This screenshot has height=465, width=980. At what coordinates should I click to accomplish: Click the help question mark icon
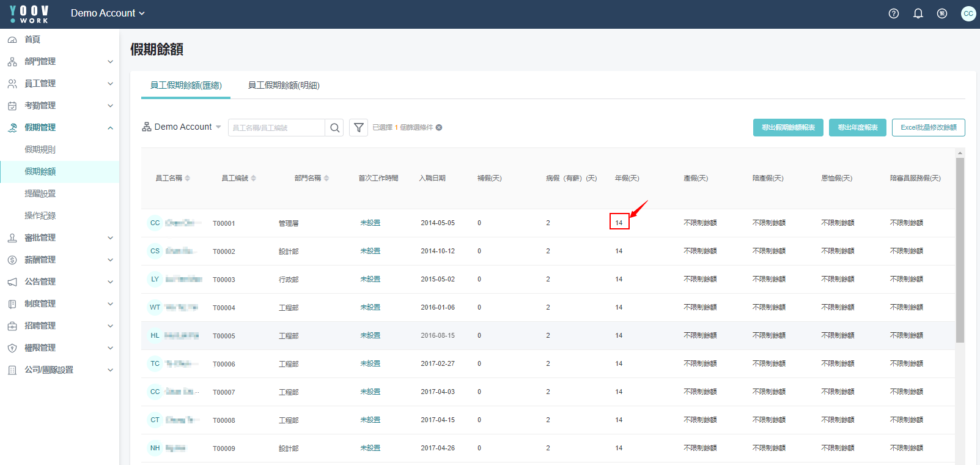(x=893, y=13)
